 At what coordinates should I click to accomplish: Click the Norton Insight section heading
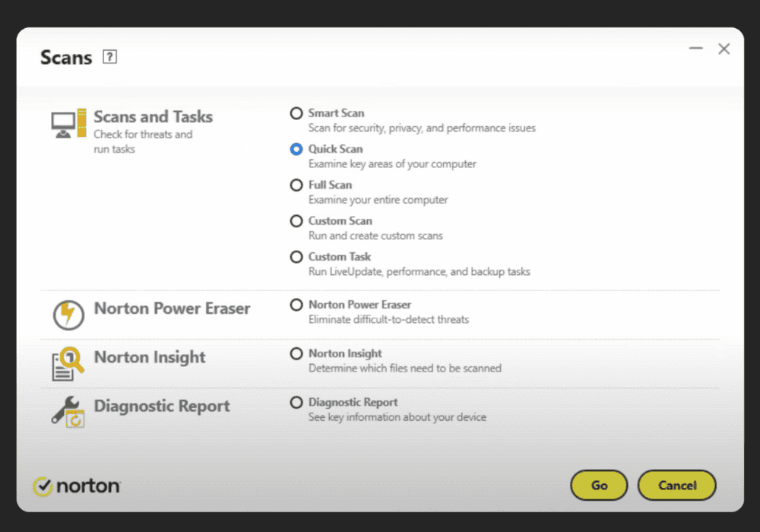click(150, 357)
